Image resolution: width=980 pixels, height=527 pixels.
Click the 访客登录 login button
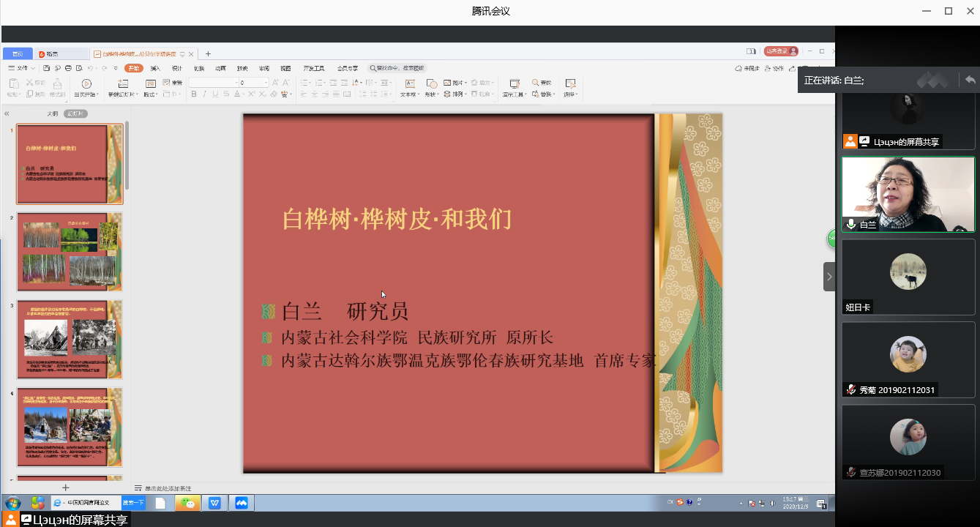pos(780,51)
